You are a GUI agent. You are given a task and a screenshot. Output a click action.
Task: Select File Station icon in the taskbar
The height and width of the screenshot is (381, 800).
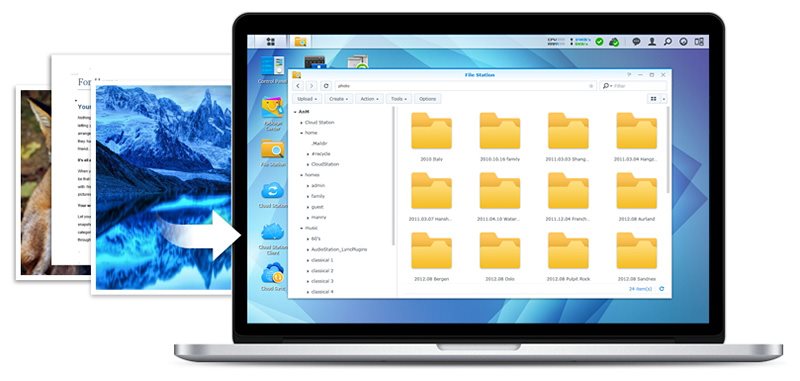[x=301, y=42]
